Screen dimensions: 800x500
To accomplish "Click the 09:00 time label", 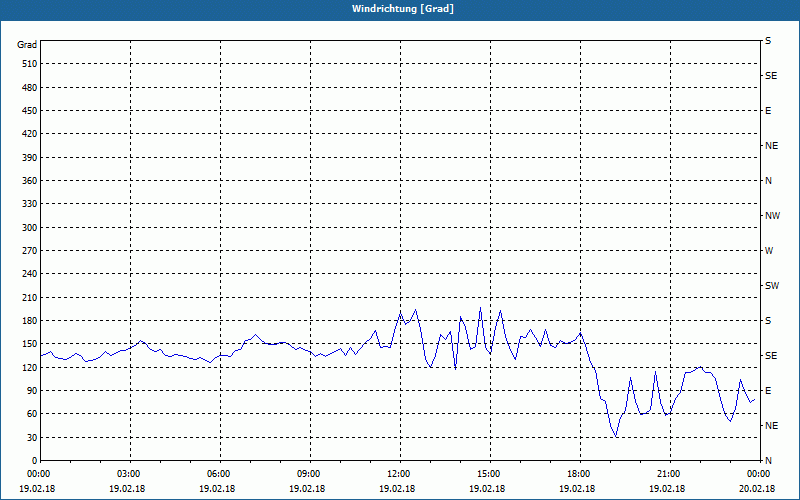I will (311, 474).
